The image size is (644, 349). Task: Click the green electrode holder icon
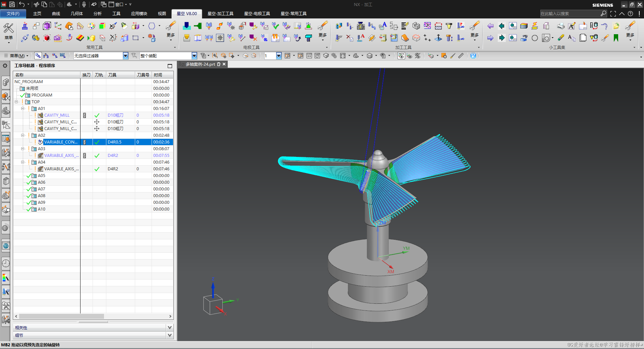(x=198, y=26)
